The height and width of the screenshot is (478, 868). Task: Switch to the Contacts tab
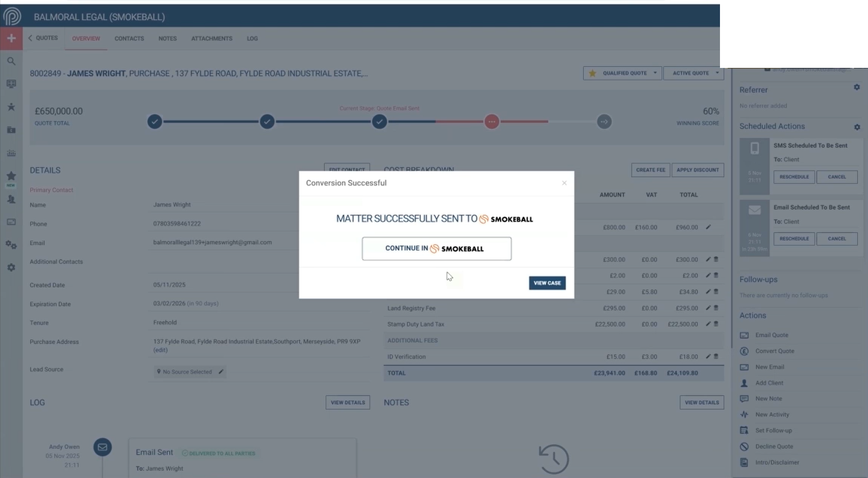[129, 39]
